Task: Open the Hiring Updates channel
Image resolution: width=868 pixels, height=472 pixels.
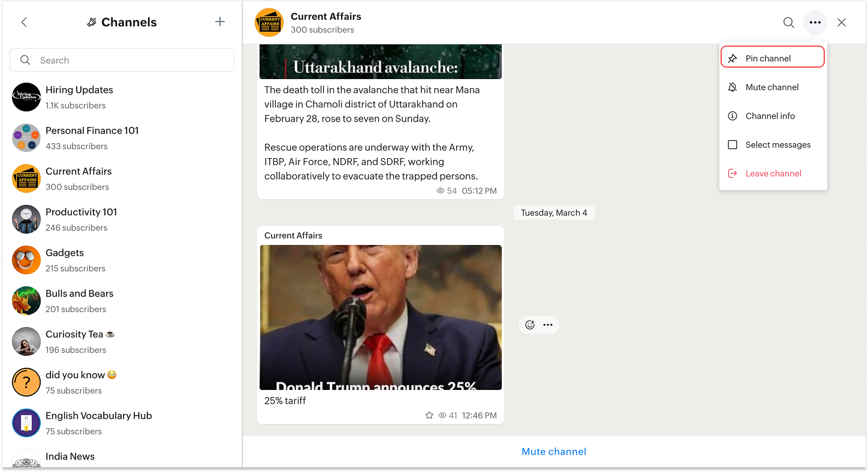Action: pyautogui.click(x=122, y=97)
